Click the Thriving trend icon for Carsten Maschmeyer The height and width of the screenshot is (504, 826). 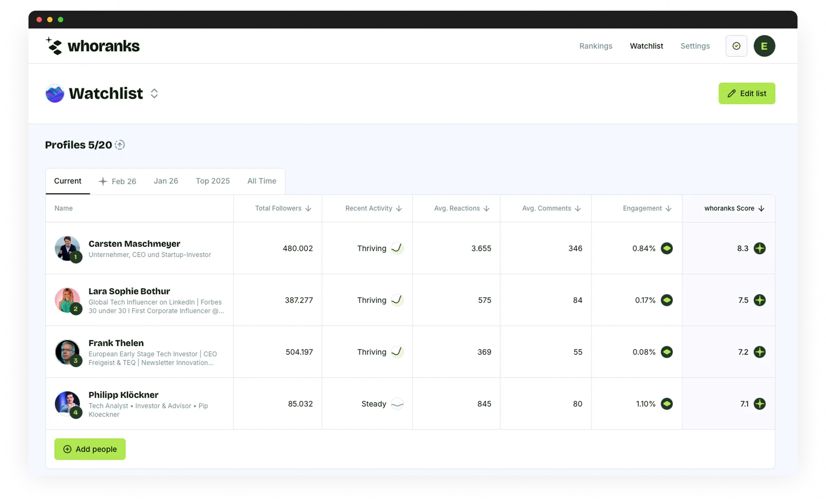(397, 248)
